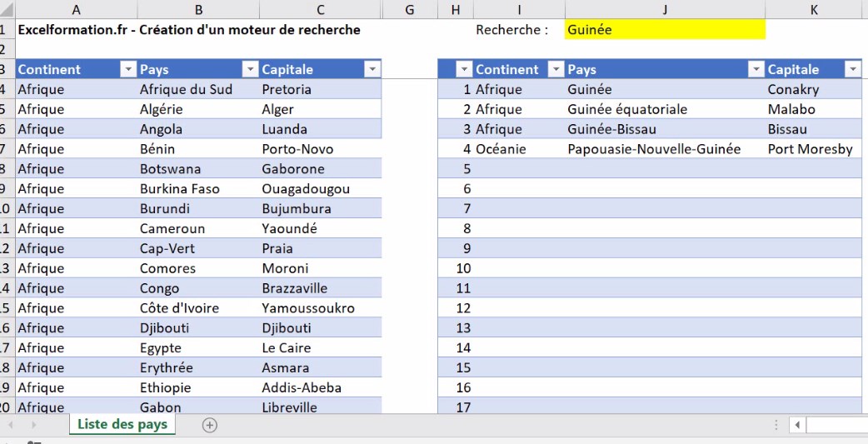The height and width of the screenshot is (444, 868).
Task: Select column J header
Action: 665,9
